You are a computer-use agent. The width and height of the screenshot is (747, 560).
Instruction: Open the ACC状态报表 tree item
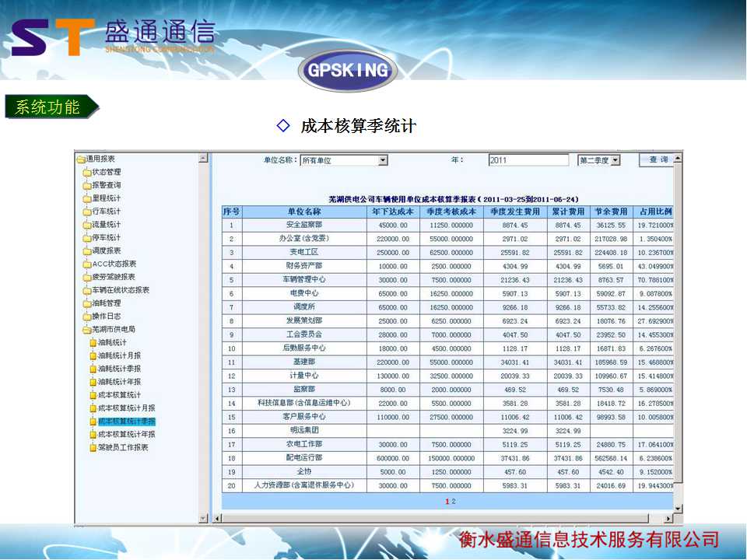(x=114, y=264)
